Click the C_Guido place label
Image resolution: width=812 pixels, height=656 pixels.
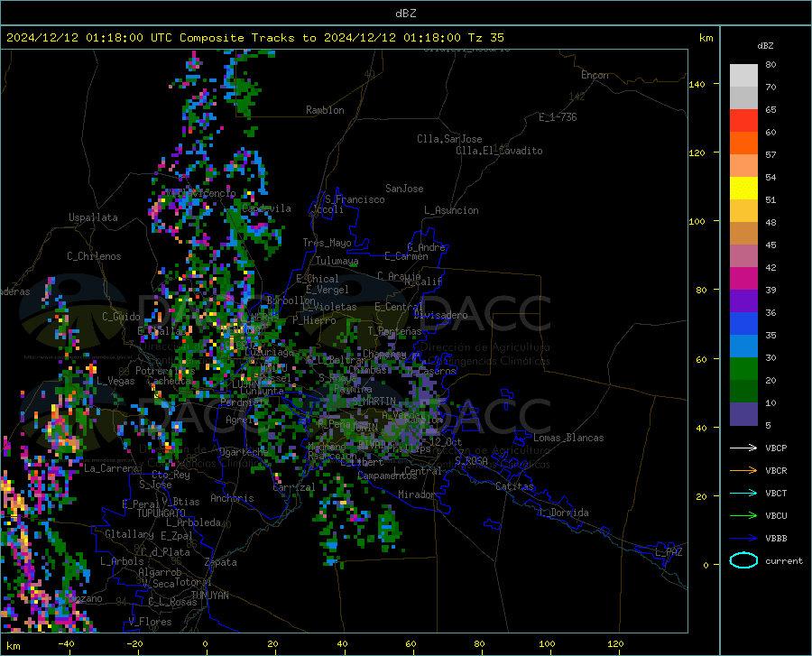point(121,317)
